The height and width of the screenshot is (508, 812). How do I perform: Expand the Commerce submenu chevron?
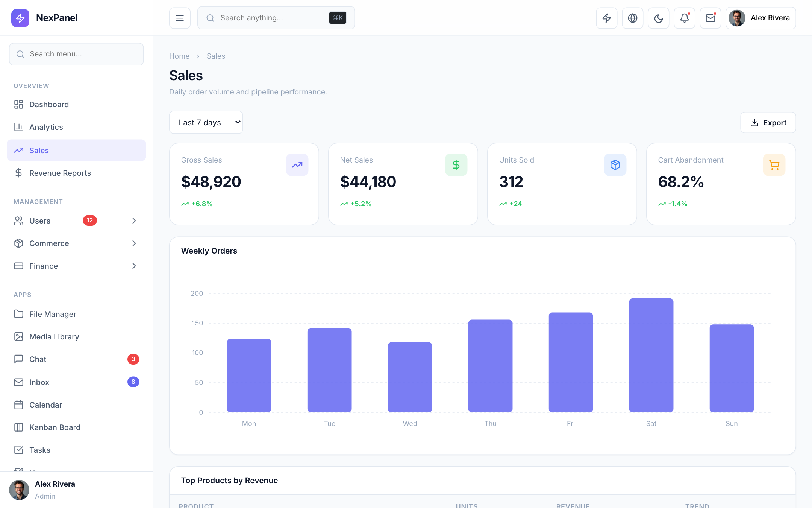click(x=134, y=243)
